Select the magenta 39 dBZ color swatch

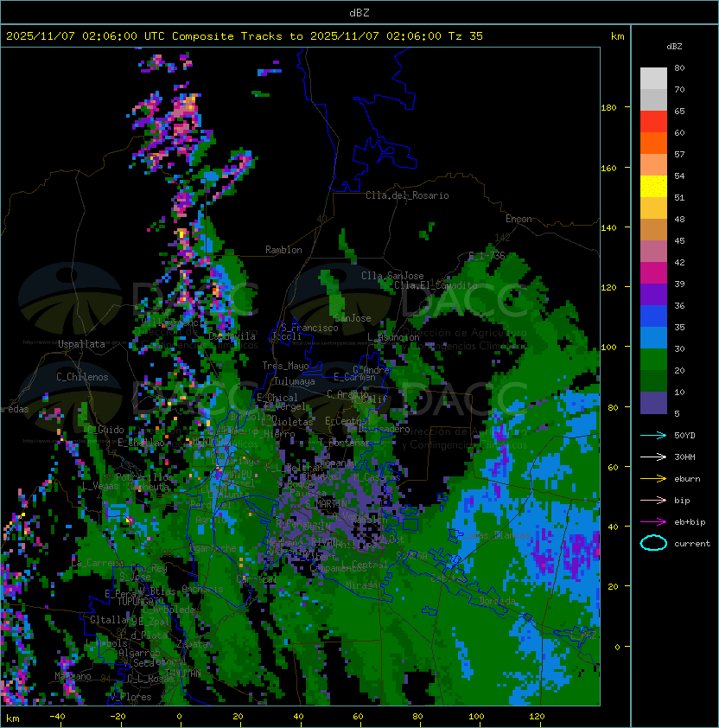pyautogui.click(x=653, y=273)
